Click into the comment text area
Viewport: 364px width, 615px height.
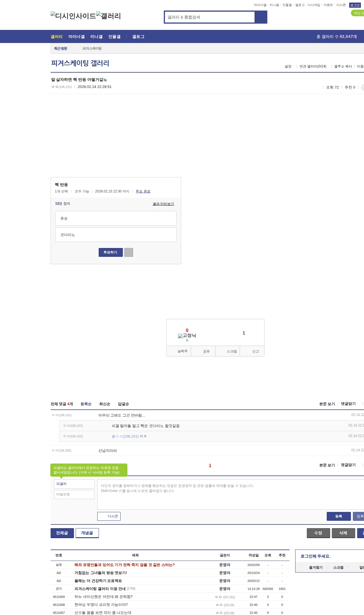231,495
